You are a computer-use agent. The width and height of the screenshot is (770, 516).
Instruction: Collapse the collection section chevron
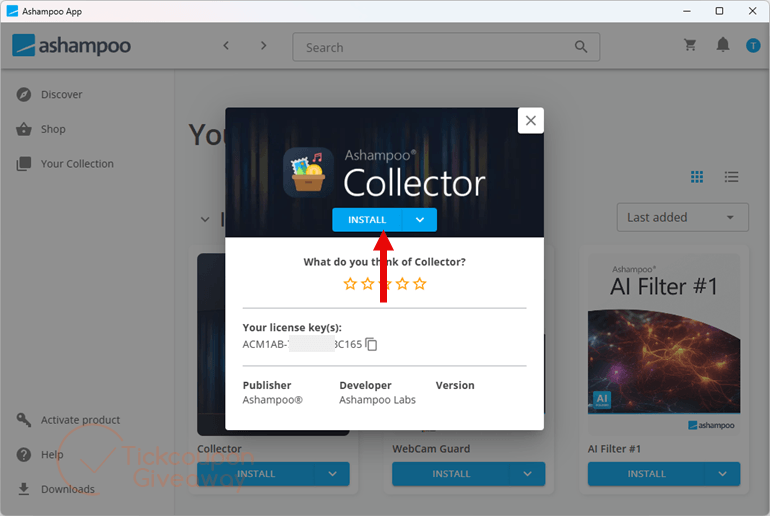205,219
